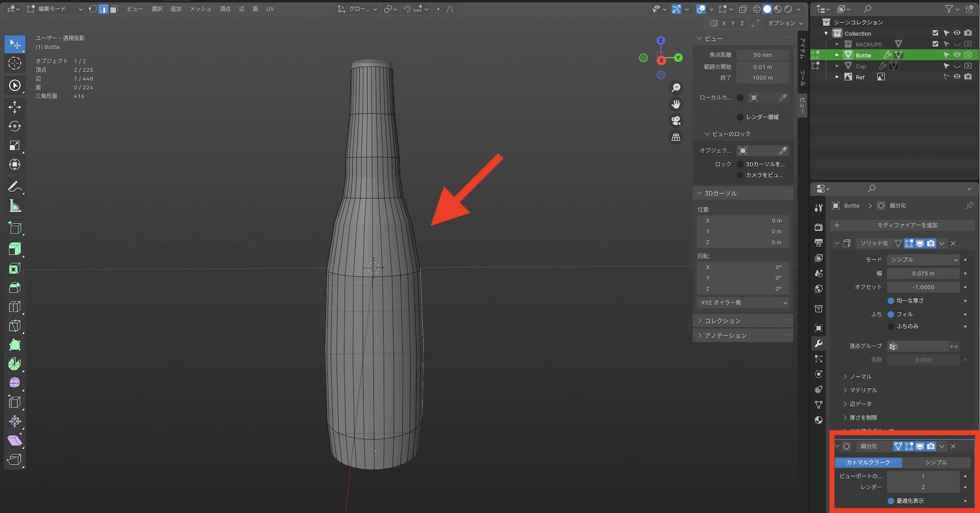Hide the Bottle object in outliner

956,55
